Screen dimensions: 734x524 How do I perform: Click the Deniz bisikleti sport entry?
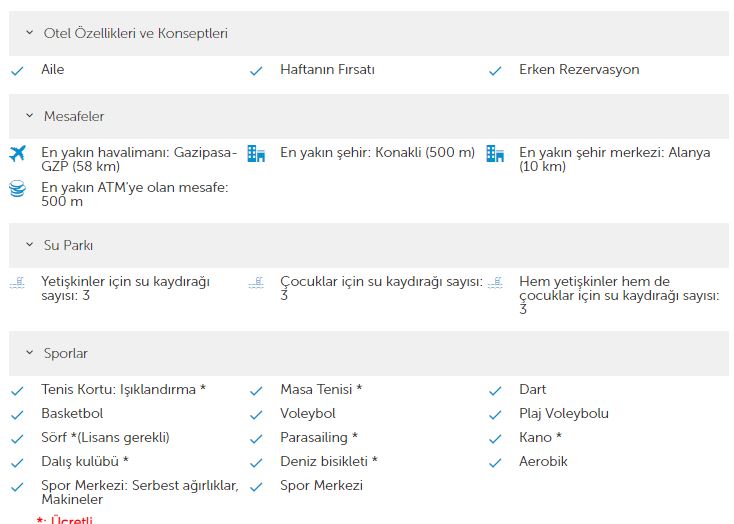point(329,461)
